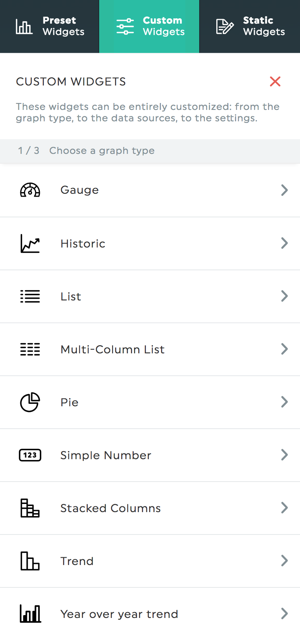Click the Historic line chart icon
This screenshot has width=300, height=644.
[30, 243]
